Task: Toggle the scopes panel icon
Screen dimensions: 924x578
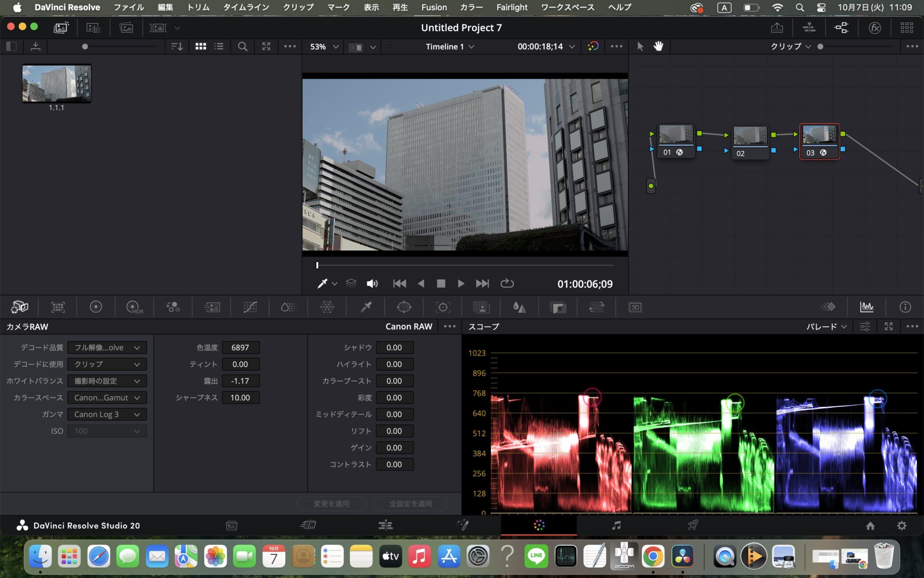Action: pyautogui.click(x=867, y=308)
